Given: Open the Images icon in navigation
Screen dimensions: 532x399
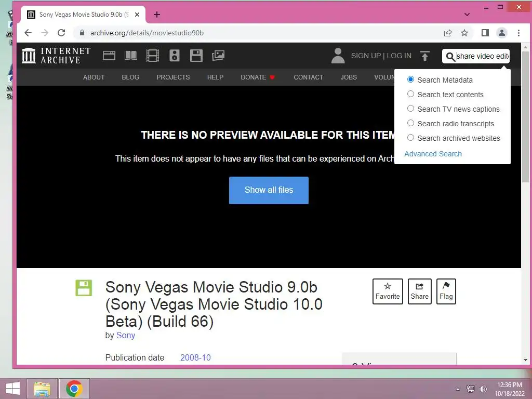Looking at the screenshot, I should pos(218,56).
